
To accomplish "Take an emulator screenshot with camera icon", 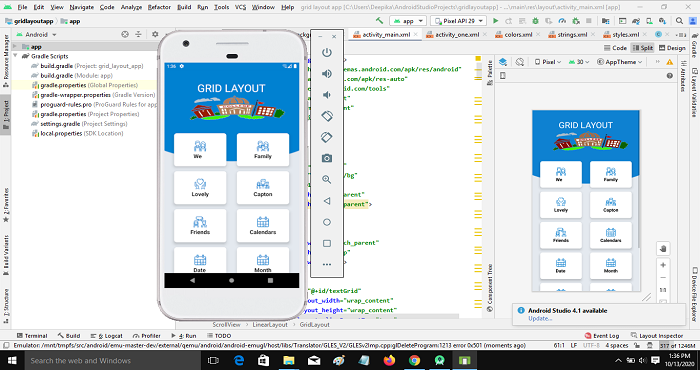I will point(327,158).
